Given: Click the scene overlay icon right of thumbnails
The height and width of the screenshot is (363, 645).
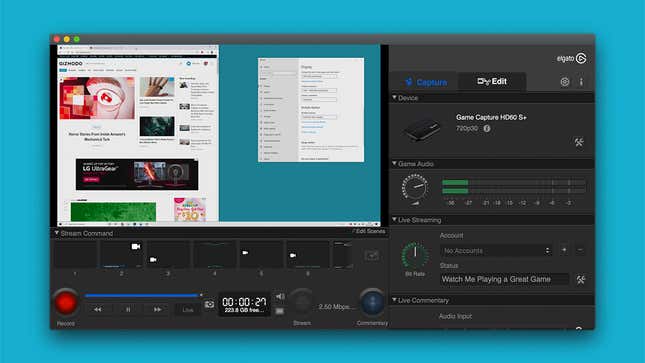Looking at the screenshot, I should [371, 255].
